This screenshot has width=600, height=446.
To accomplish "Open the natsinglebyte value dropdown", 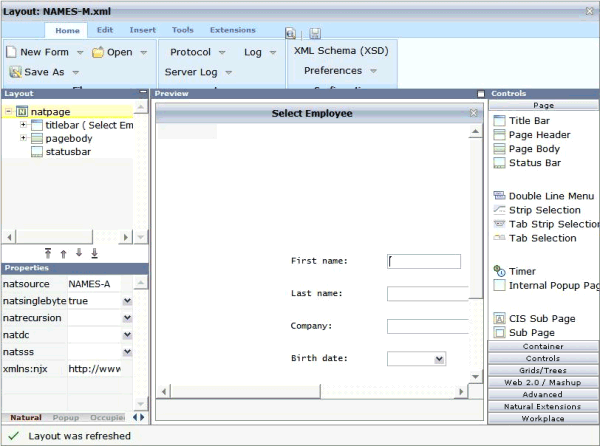I will (127, 301).
